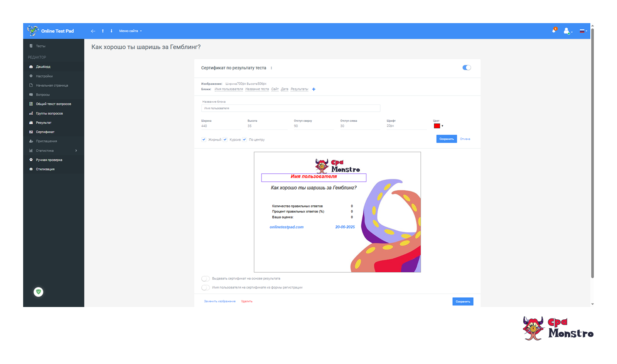Add a new block with the plus icon
Screen dimensions: 617x364
(314, 89)
